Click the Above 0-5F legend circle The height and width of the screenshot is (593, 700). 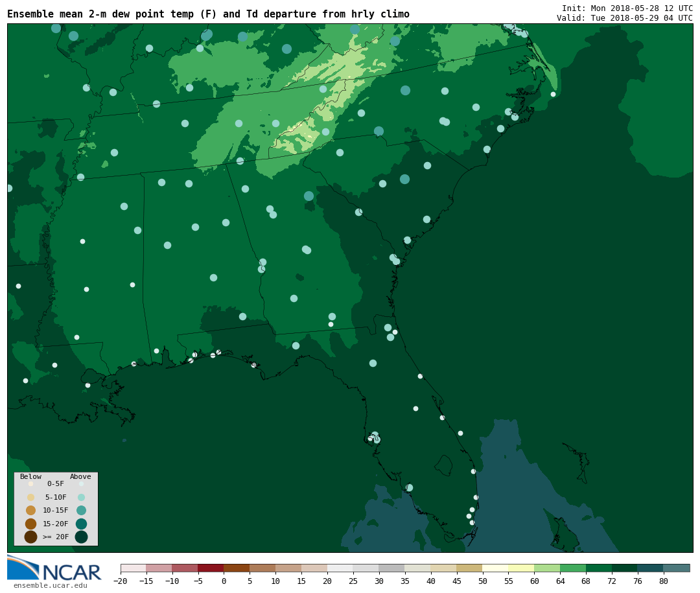point(81,483)
